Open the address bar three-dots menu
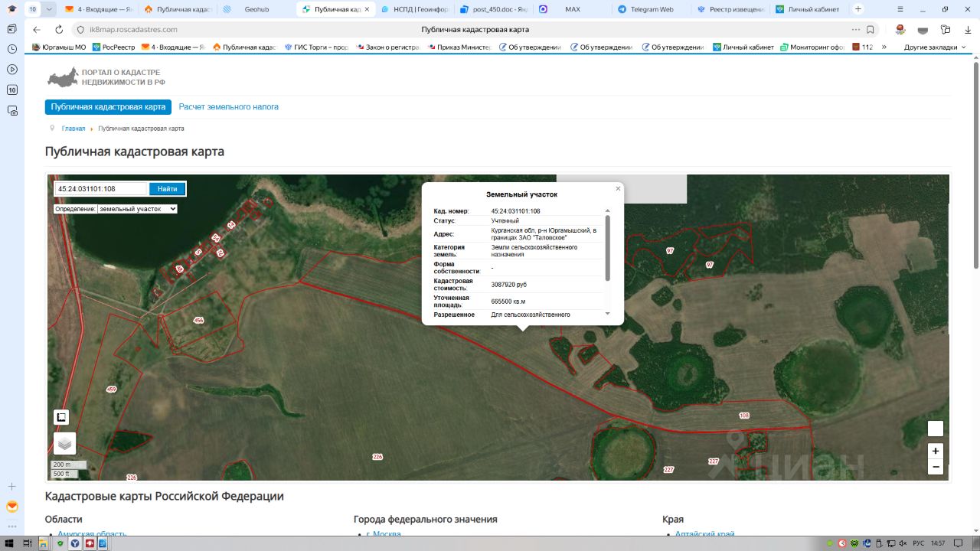Screen dimensions: 980x551 pyautogui.click(x=855, y=30)
